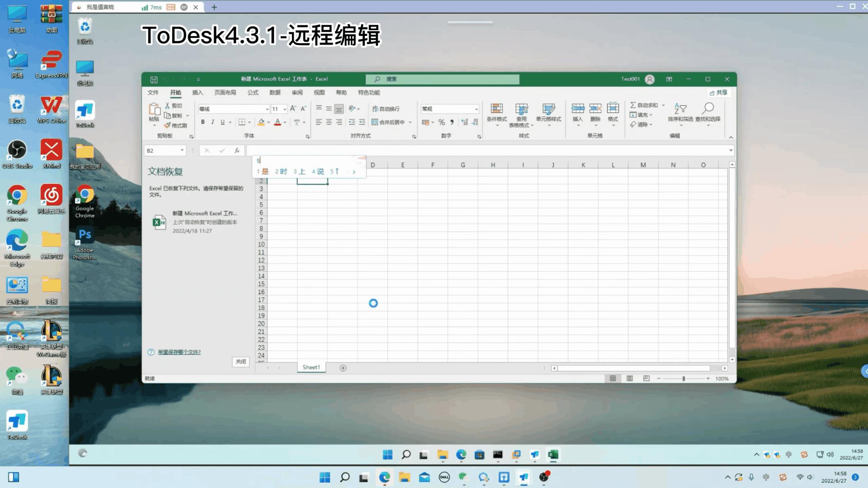Switch to 视图 View tab
Viewport: 868px width, 488px height.
(x=319, y=93)
